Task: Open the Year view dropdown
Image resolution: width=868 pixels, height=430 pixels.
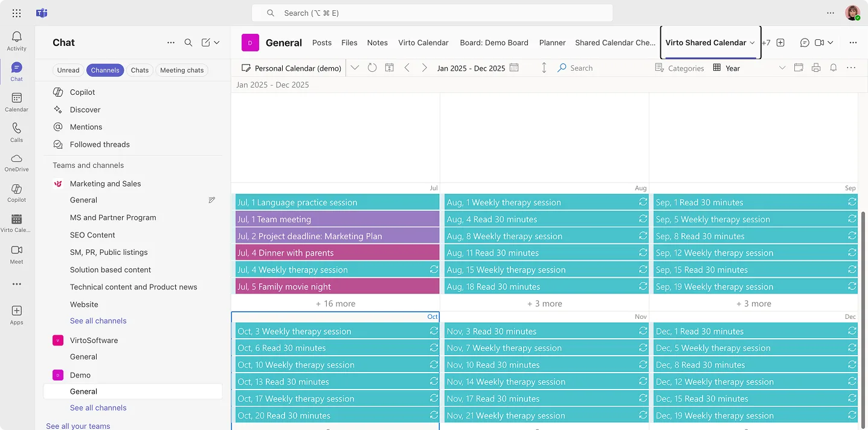Action: [782, 68]
